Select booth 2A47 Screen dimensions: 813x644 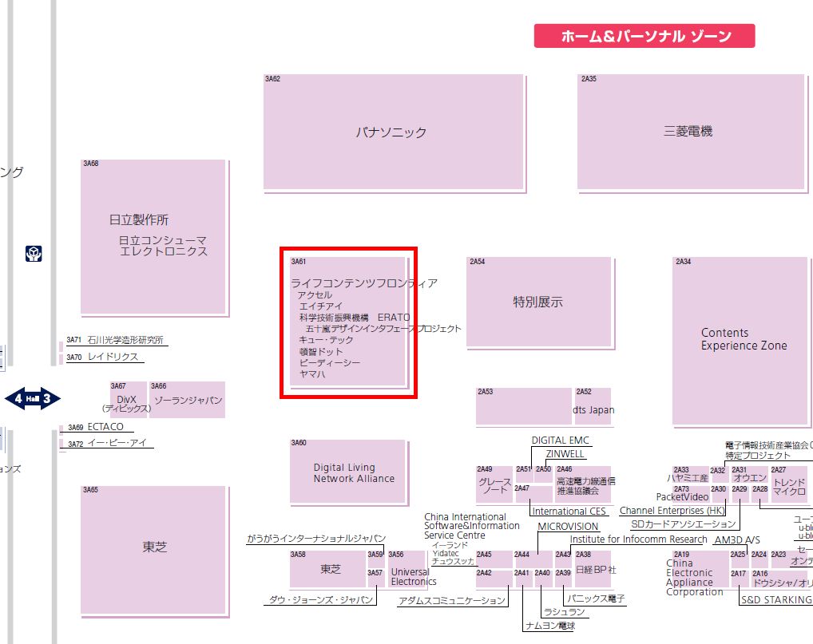(x=533, y=494)
